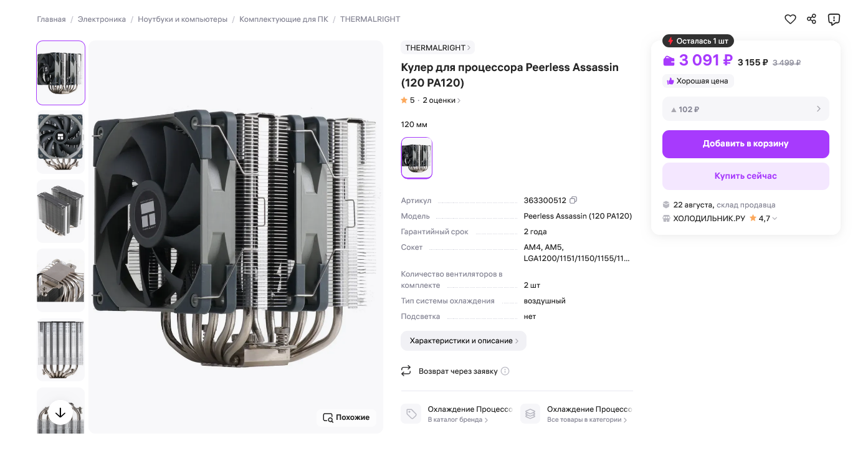The width and height of the screenshot is (868, 461).
Task: Click the share icon
Action: pos(811,19)
